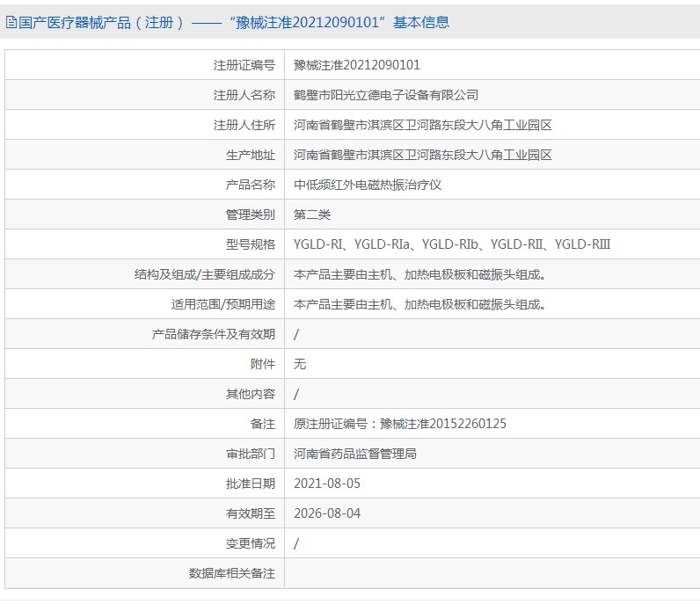This screenshot has height=604, width=700.
Task: Select 原注册证编号:豫械注准20152260125
Action: (399, 424)
